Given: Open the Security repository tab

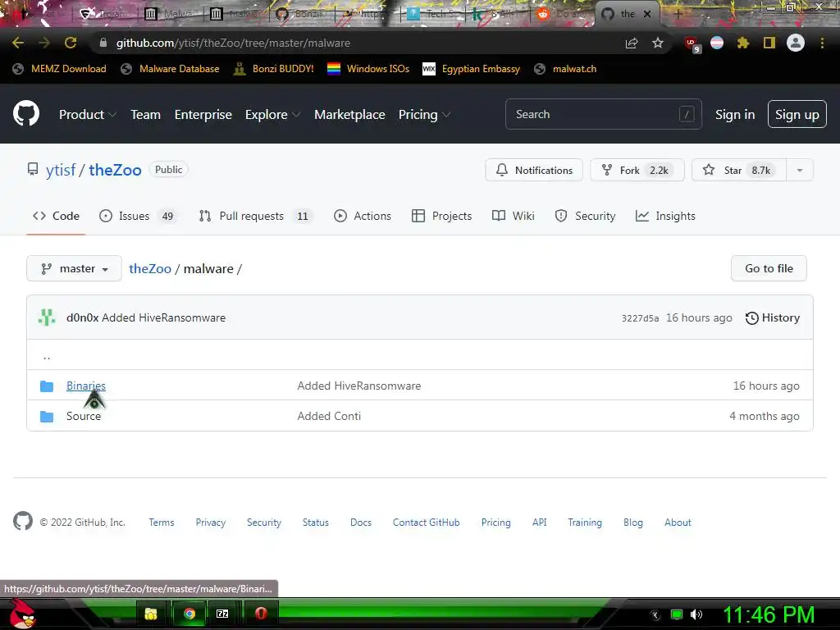Looking at the screenshot, I should point(585,216).
